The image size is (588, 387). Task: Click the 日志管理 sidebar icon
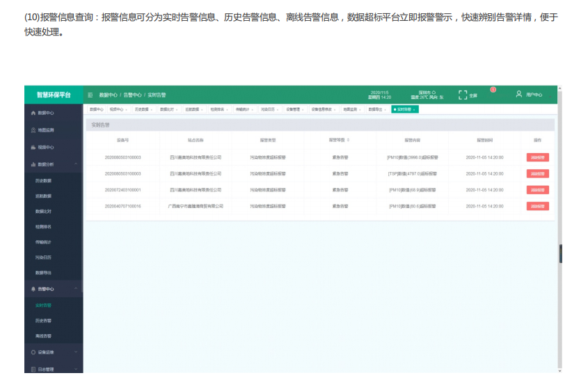click(33, 370)
